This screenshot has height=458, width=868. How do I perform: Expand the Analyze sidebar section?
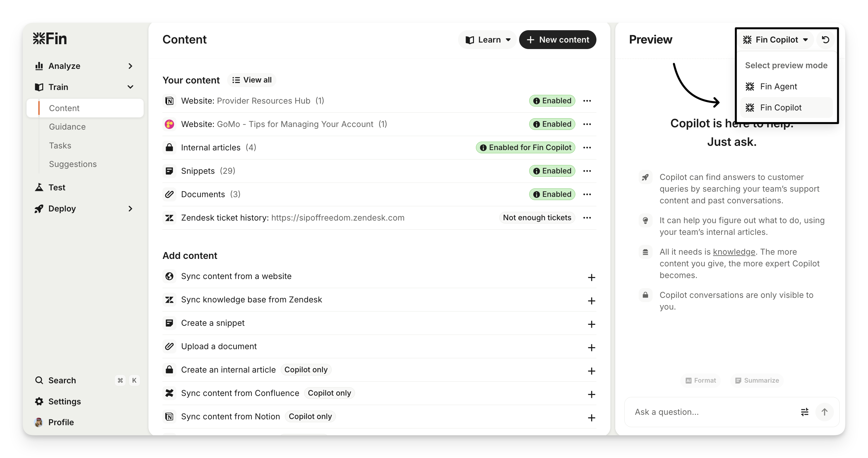[130, 66]
